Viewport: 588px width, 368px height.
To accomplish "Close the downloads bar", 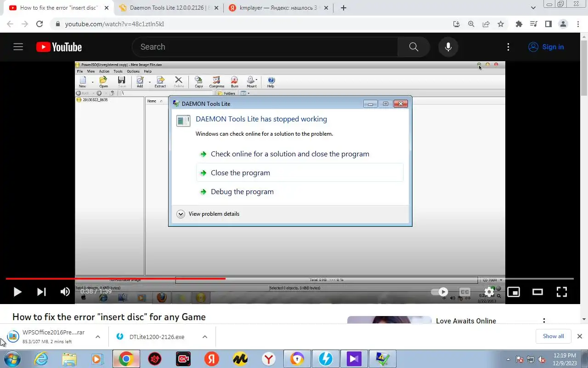I will pos(579,336).
